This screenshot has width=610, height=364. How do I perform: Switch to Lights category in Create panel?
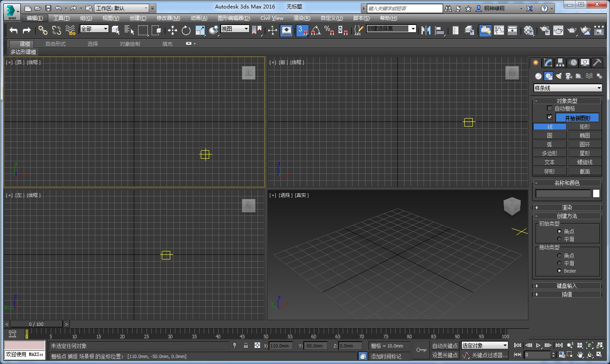pyautogui.click(x=559, y=76)
